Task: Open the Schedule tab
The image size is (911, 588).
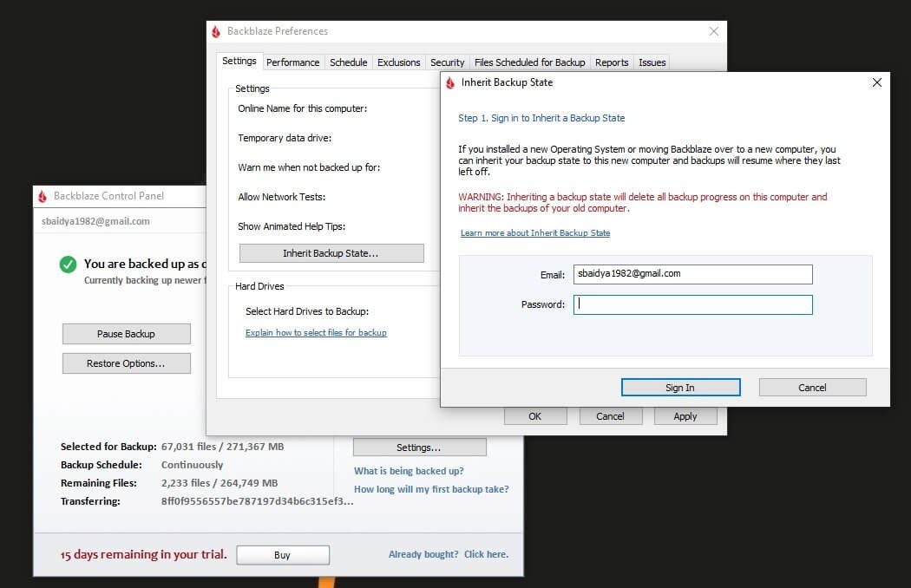Action: [x=348, y=62]
